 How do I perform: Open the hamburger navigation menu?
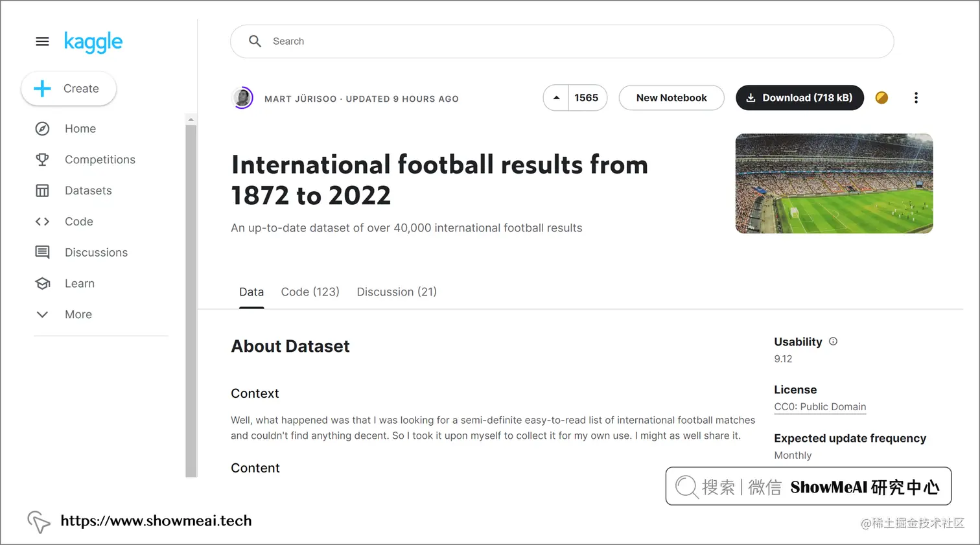(42, 41)
